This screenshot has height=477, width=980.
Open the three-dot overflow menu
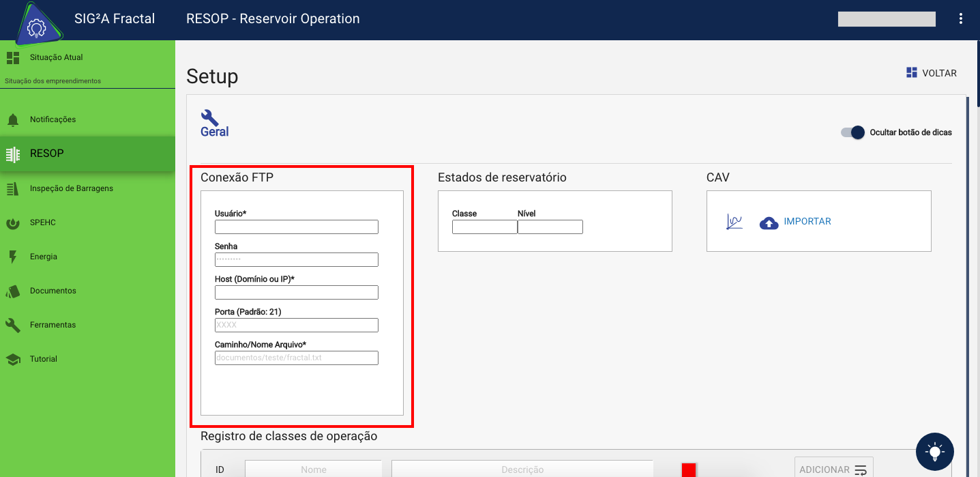tap(961, 18)
